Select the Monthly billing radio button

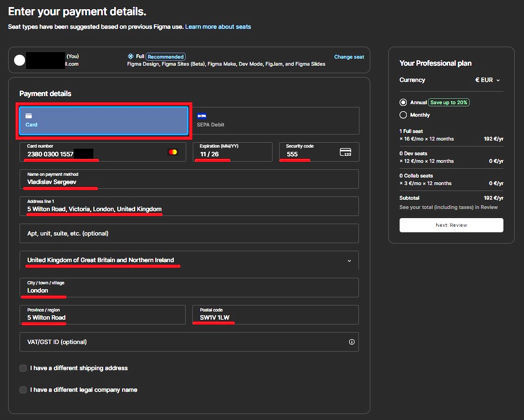403,115
